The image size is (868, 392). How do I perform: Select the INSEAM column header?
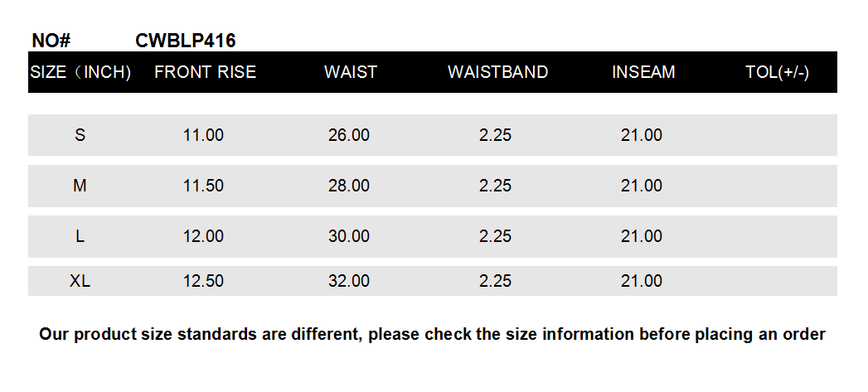(x=643, y=72)
